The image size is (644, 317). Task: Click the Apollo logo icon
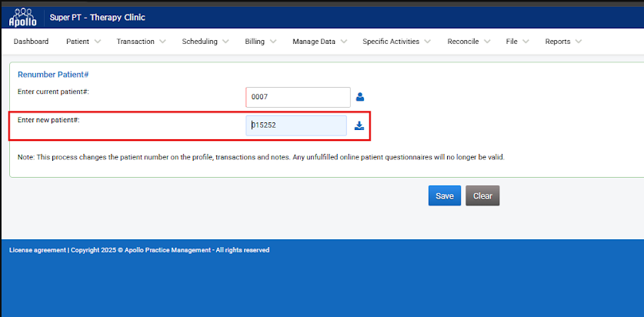pos(22,17)
